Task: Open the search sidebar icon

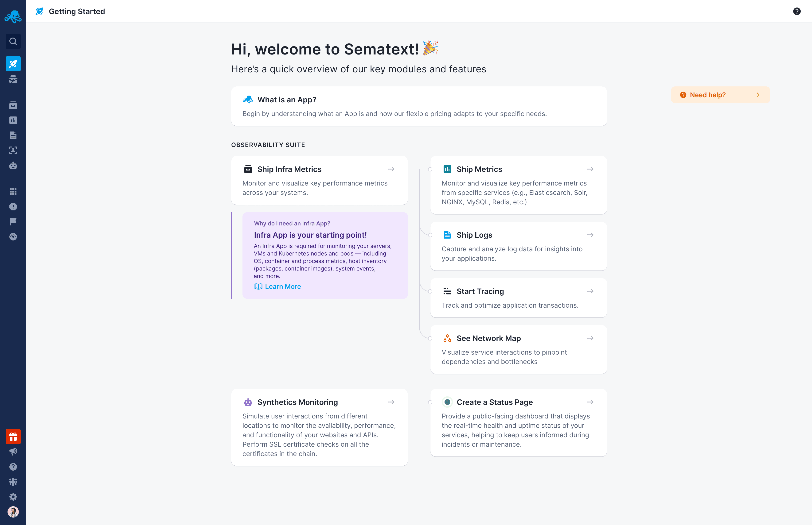Action: point(13,41)
